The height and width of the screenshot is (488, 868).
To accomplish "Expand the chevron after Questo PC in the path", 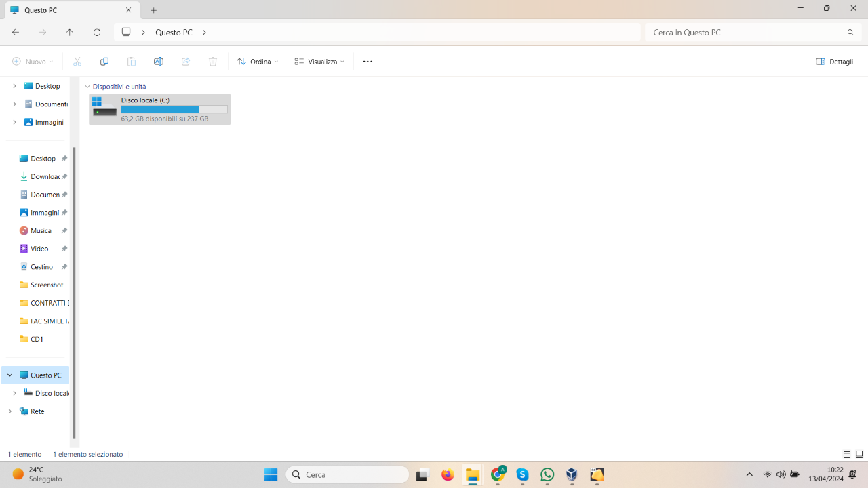I will (205, 32).
